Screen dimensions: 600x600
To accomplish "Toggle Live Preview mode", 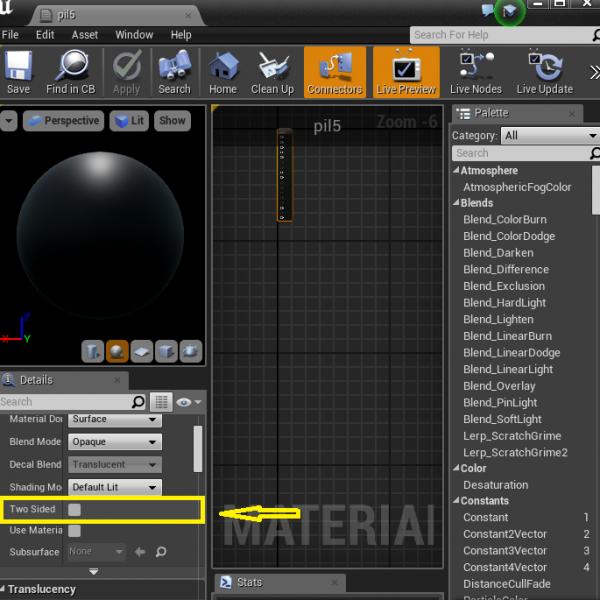I will click(x=406, y=71).
